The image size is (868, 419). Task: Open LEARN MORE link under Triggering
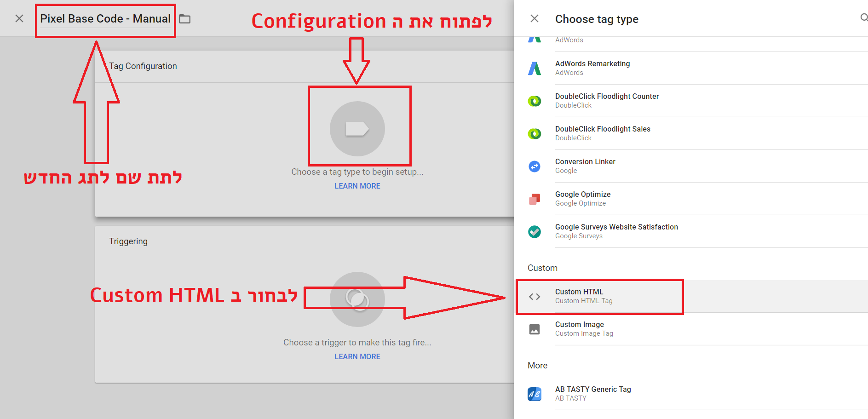point(357,356)
